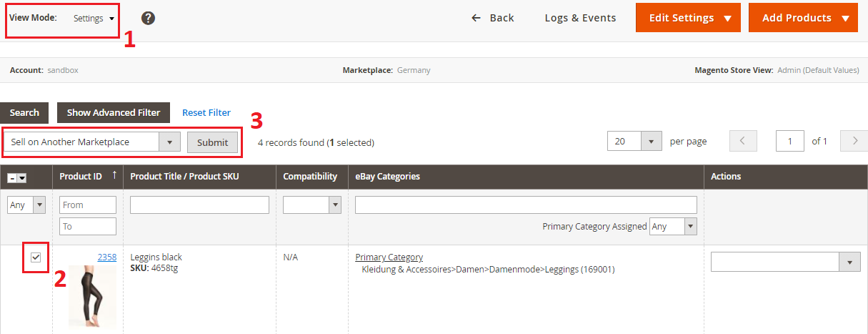868x334 pixels.
Task: Click the help question mark icon
Action: [x=148, y=18]
